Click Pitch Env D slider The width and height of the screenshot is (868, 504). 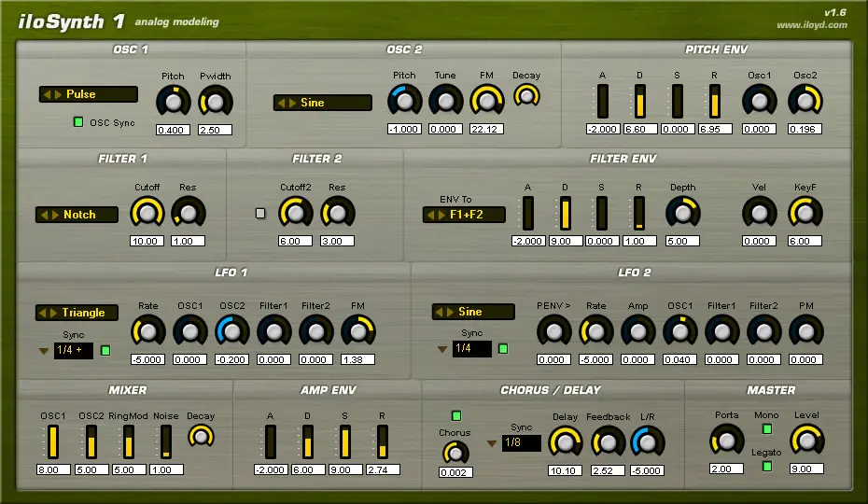tap(640, 102)
